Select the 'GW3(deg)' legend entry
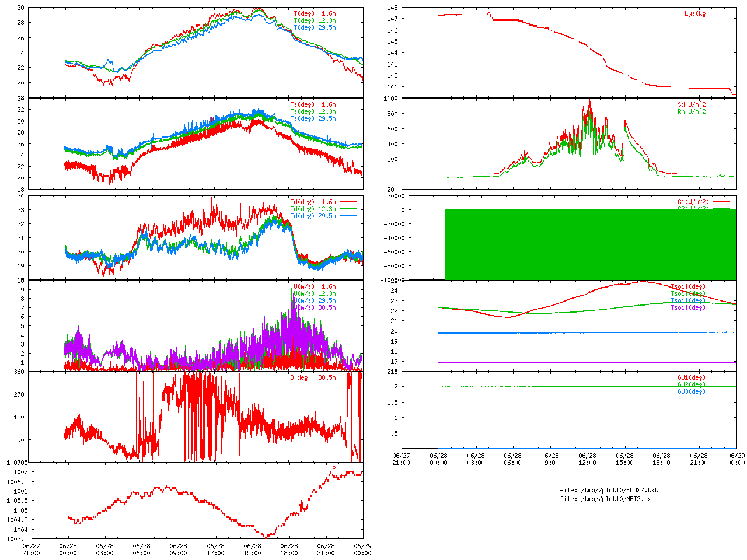Image resolution: width=747 pixels, height=560 pixels. (x=692, y=392)
